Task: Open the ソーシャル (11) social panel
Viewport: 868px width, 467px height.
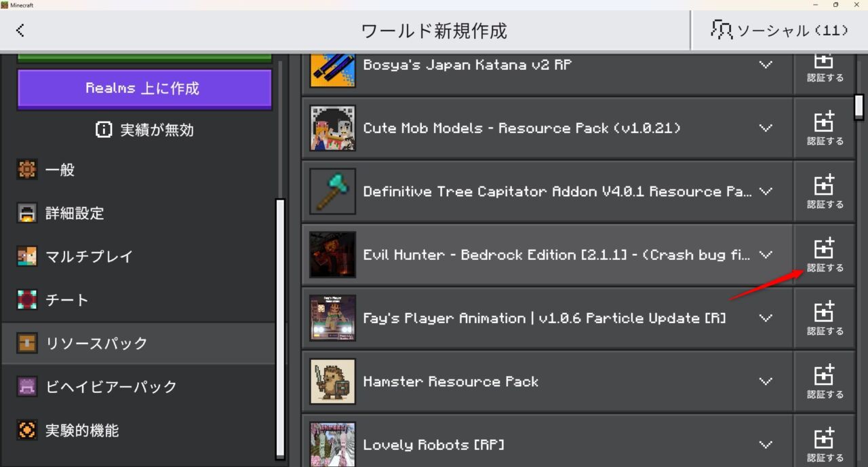Action: 779,31
